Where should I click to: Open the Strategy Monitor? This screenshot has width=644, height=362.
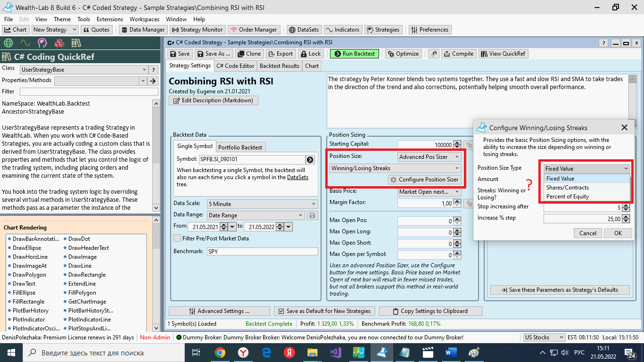coord(197,30)
